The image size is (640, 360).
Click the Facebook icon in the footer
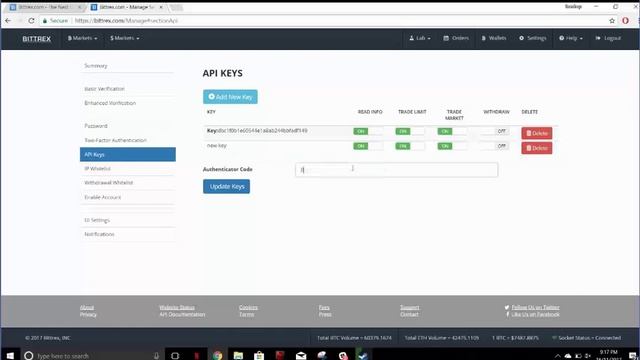pyautogui.click(x=507, y=314)
